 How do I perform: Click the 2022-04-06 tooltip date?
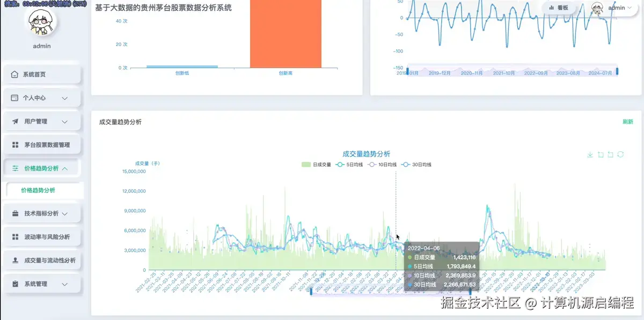click(x=423, y=248)
